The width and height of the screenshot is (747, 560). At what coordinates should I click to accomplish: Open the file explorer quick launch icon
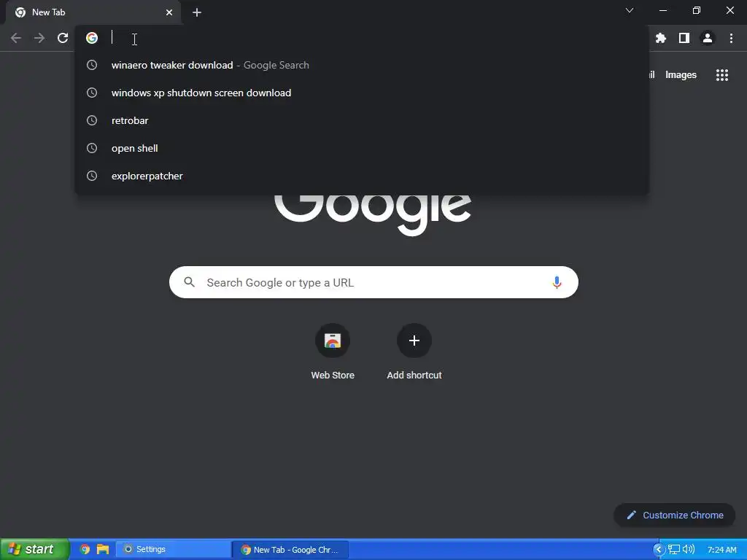(x=102, y=550)
